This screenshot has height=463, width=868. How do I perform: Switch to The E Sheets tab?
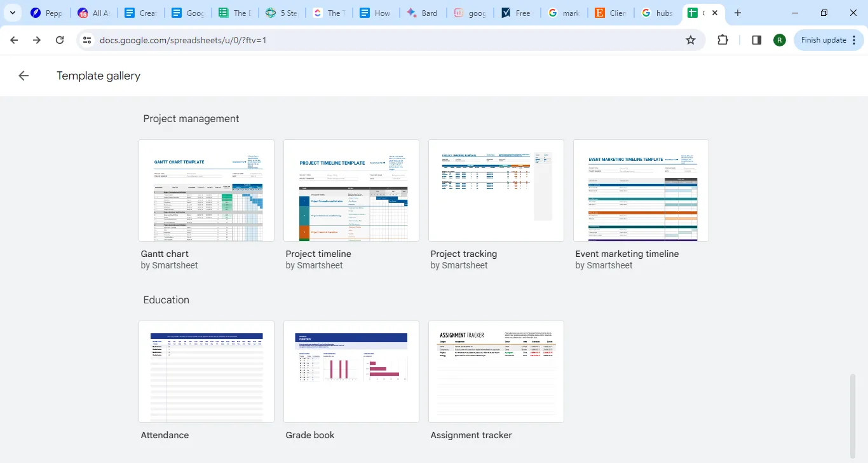coord(235,13)
